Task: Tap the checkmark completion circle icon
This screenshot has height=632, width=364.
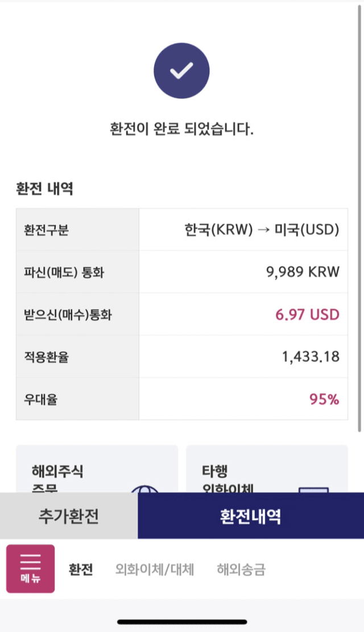Action: 181,71
